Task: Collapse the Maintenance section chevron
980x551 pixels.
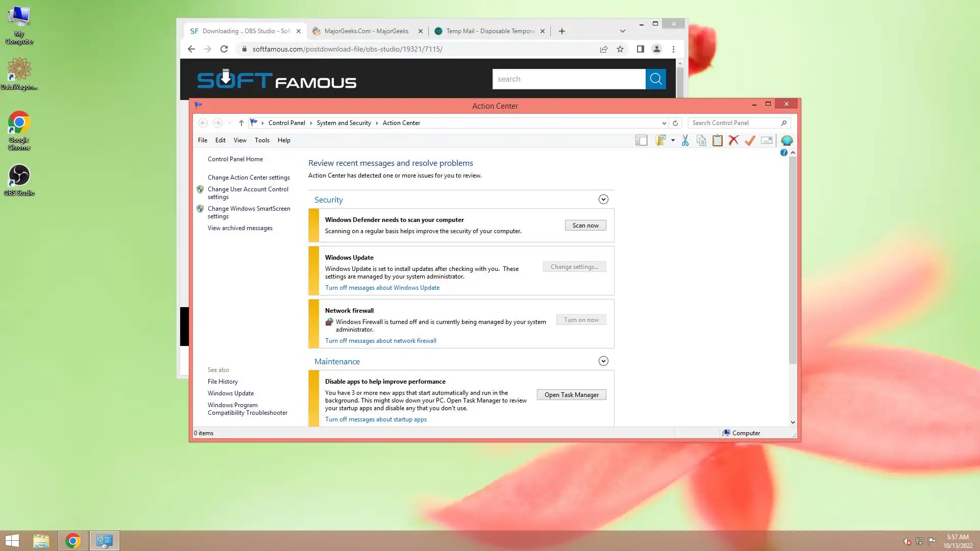Action: (603, 361)
